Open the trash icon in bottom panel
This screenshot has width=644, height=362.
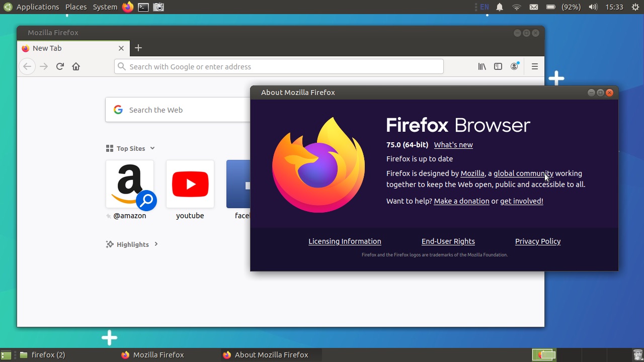click(637, 355)
